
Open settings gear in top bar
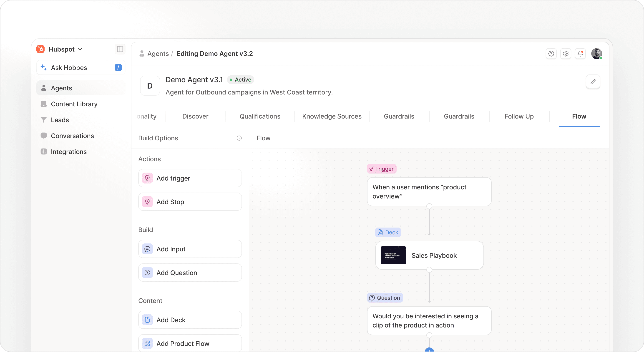click(x=566, y=54)
